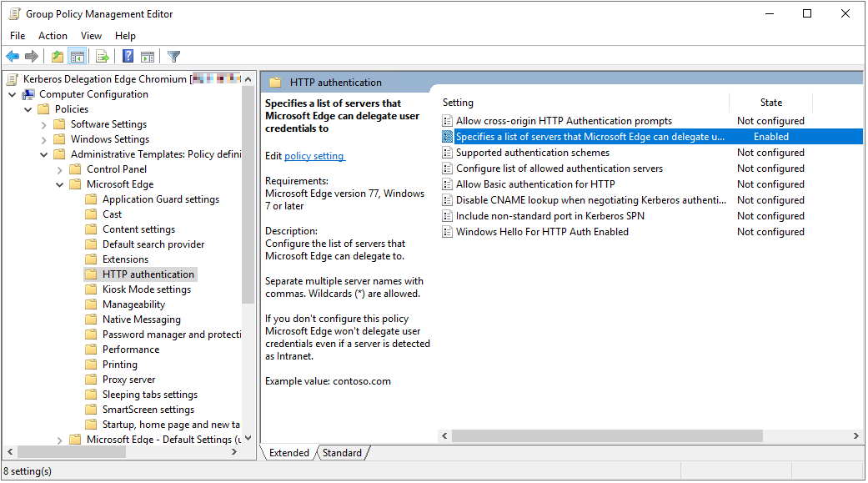Select the Windows Hello For HTTP Auth Enabled setting

tap(542, 231)
